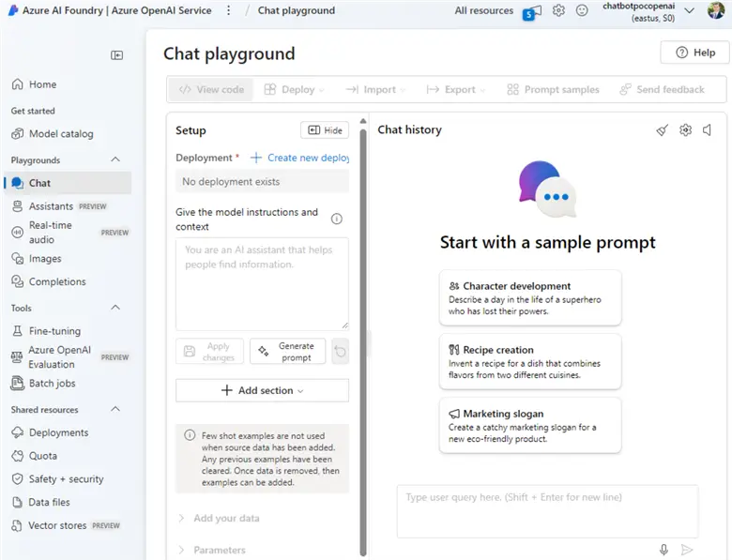This screenshot has width=732, height=560.
Task: Click the Setup scrollbar up arrow
Action: [363, 121]
